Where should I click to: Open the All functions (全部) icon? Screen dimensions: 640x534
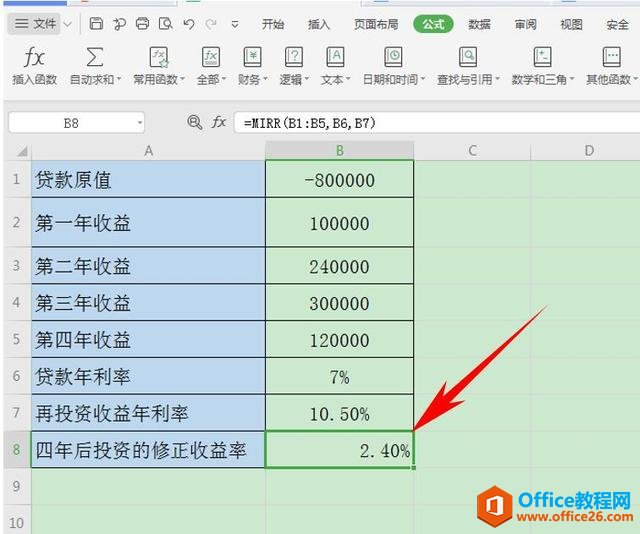coord(211,57)
